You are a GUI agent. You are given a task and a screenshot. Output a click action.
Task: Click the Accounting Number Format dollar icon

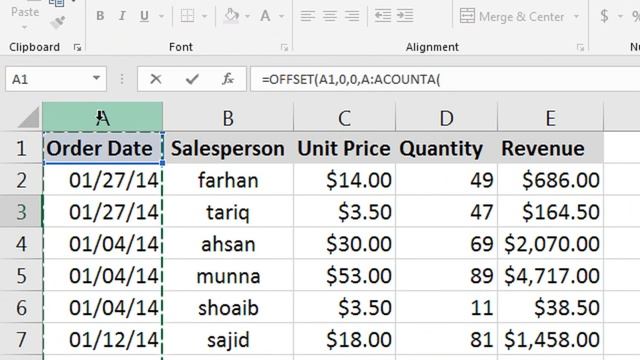[604, 16]
